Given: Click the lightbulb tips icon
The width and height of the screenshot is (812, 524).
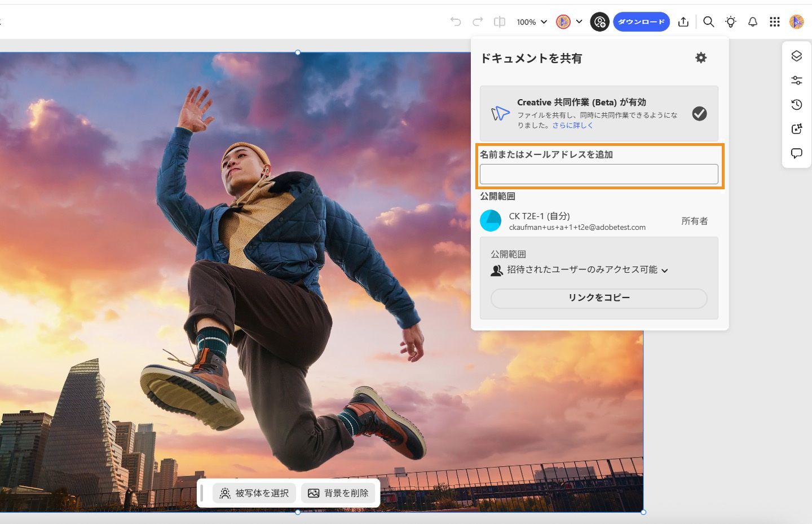Looking at the screenshot, I should click(731, 21).
